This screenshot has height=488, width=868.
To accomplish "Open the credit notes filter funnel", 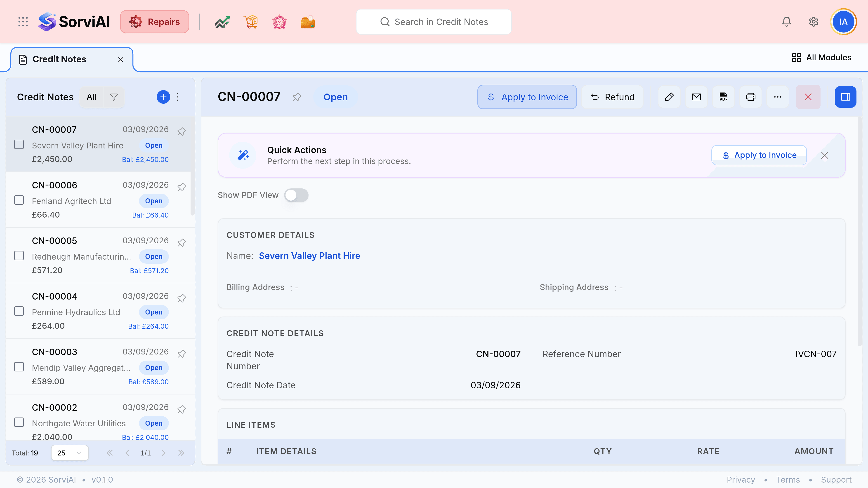I will point(114,97).
